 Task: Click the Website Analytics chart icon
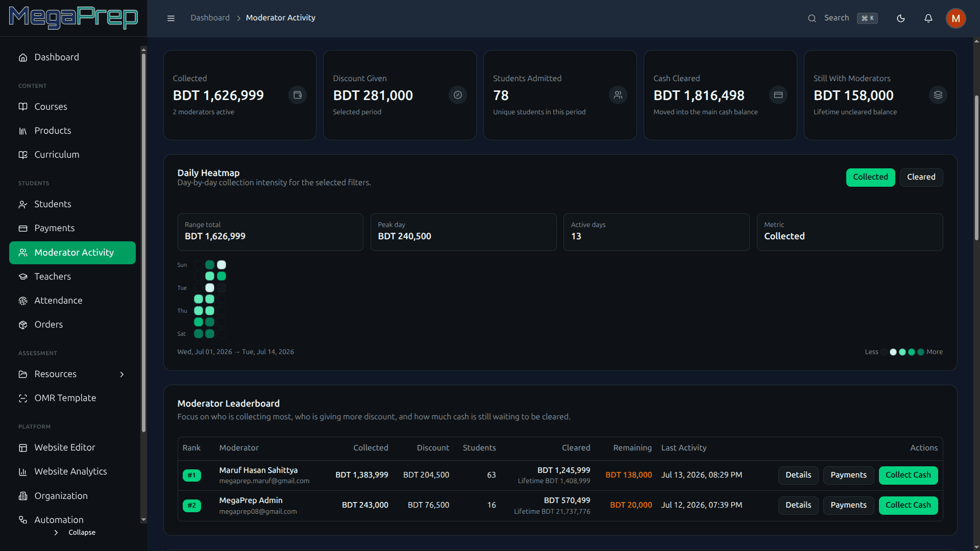23,472
